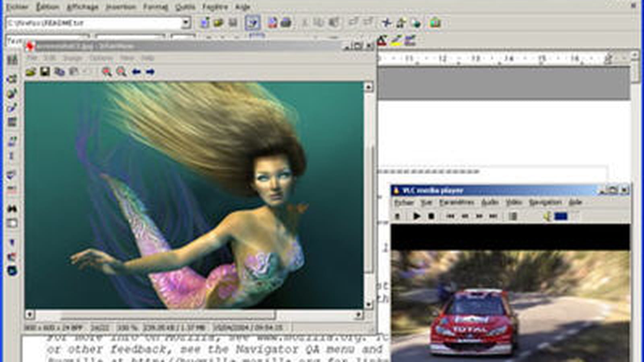Open the Vidéo menu in VLC

tap(514, 202)
